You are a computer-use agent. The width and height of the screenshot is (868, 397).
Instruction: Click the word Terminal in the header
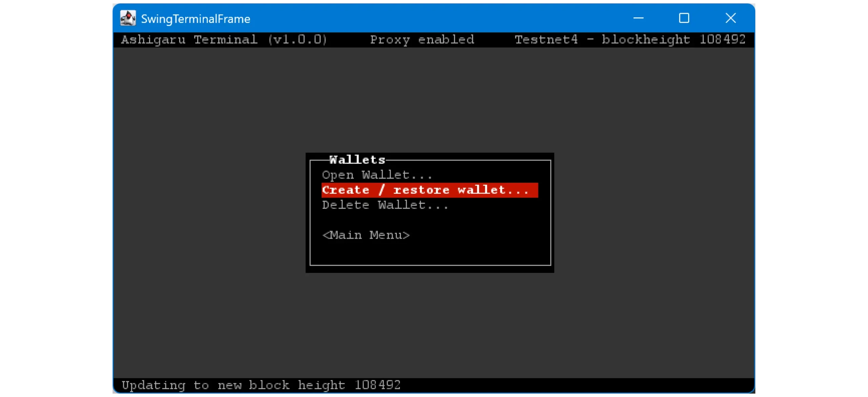click(x=225, y=40)
